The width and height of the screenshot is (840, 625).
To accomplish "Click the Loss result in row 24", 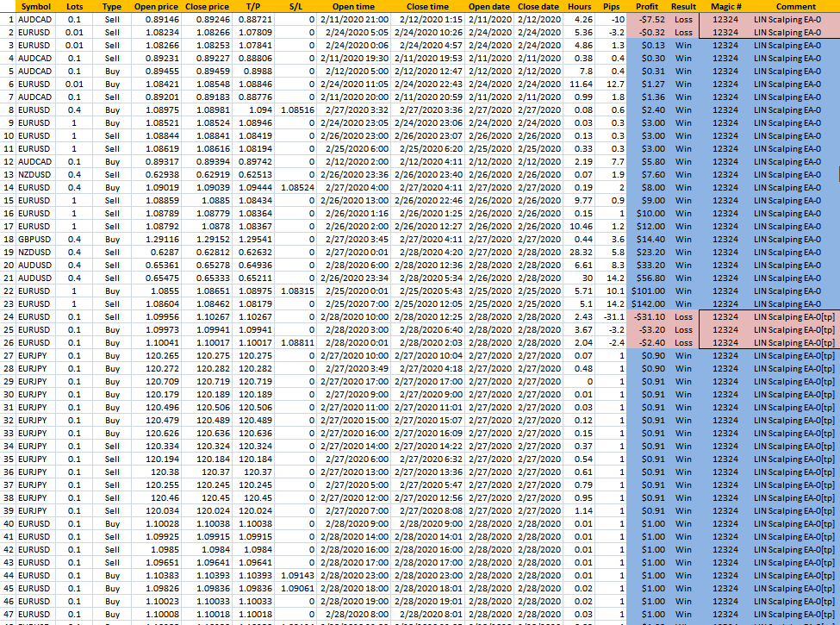I will (683, 316).
